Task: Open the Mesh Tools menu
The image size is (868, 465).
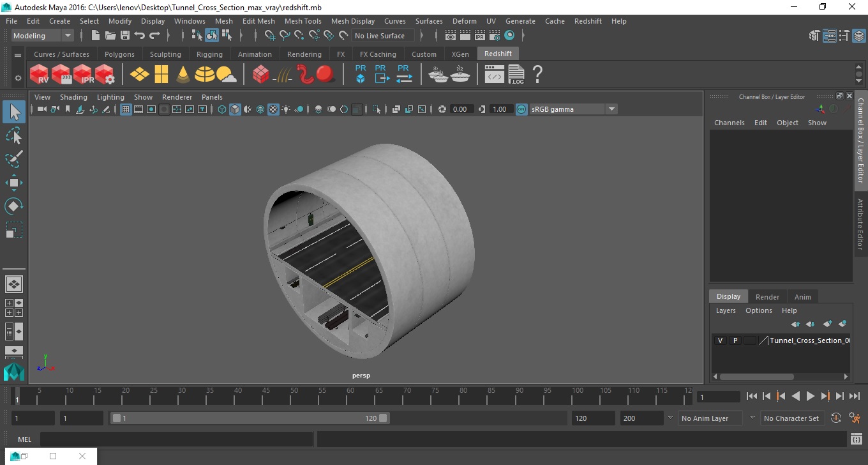Action: click(303, 21)
